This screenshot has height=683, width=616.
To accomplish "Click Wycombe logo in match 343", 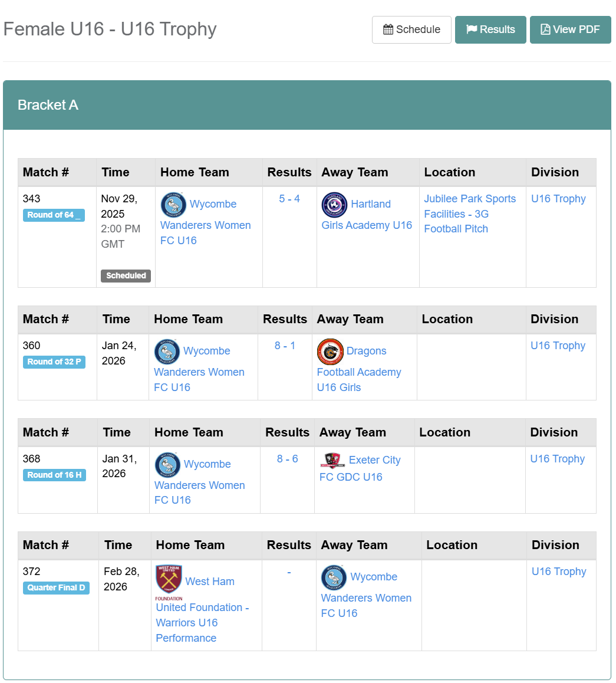I will click(173, 205).
